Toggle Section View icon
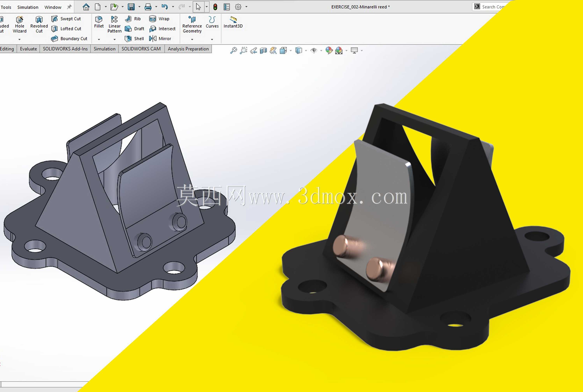The image size is (583, 392). 263,50
